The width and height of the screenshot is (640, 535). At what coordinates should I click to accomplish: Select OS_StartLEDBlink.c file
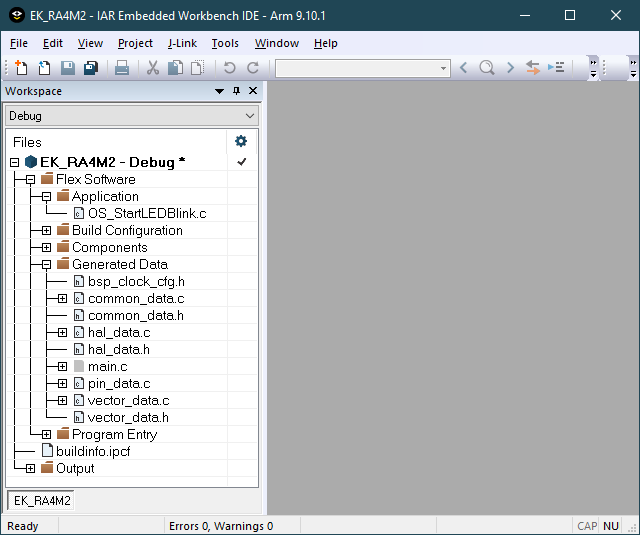tap(146, 214)
